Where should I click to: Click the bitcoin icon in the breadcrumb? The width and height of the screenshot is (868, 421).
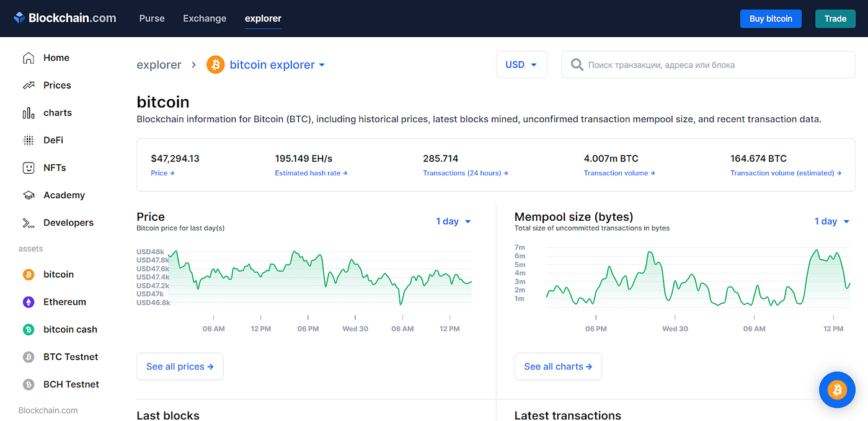tap(216, 64)
